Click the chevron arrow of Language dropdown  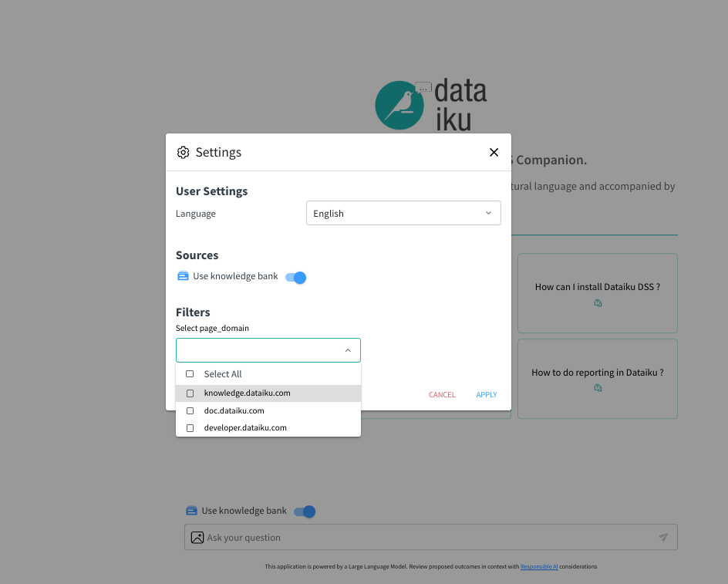[x=488, y=213]
